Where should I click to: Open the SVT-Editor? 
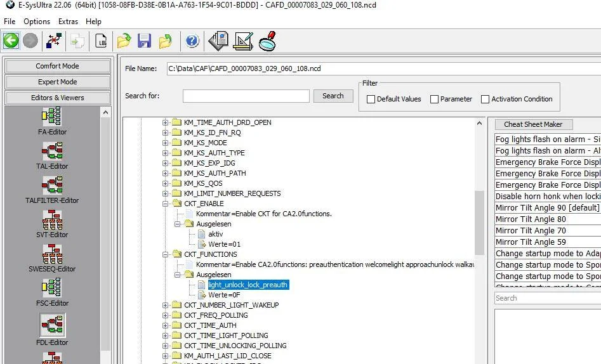pyautogui.click(x=52, y=224)
